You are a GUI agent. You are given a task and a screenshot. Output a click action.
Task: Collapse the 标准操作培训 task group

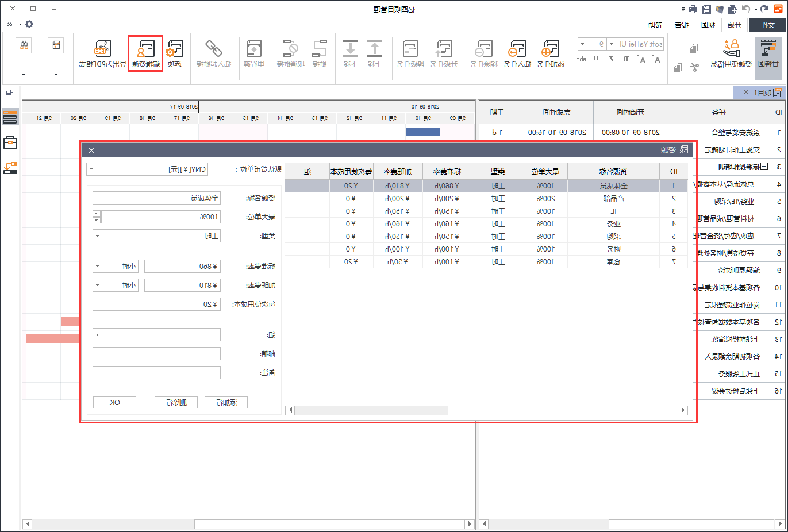(x=764, y=167)
